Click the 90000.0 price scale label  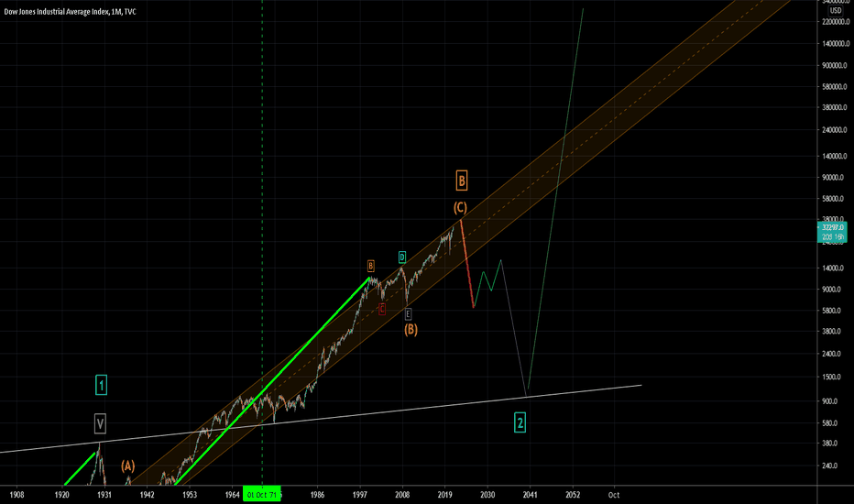pyautogui.click(x=835, y=177)
